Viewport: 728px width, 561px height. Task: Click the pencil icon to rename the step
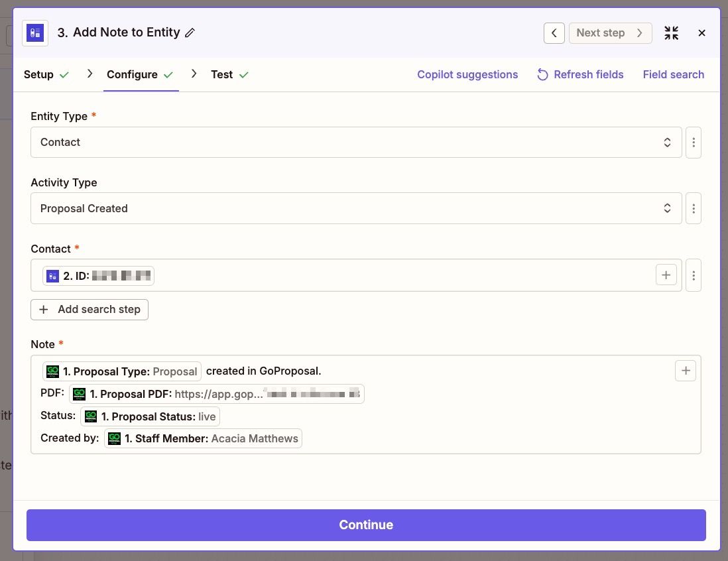pos(190,33)
